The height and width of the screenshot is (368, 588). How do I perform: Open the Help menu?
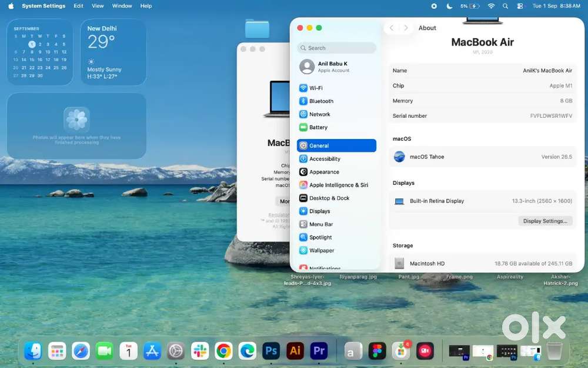[146, 6]
